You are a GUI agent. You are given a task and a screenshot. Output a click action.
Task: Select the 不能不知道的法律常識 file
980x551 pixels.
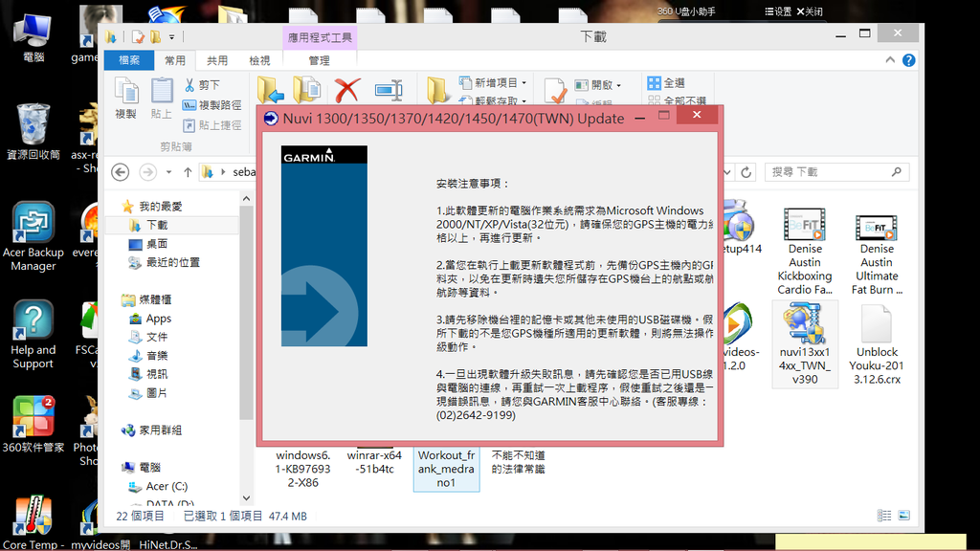point(518,462)
